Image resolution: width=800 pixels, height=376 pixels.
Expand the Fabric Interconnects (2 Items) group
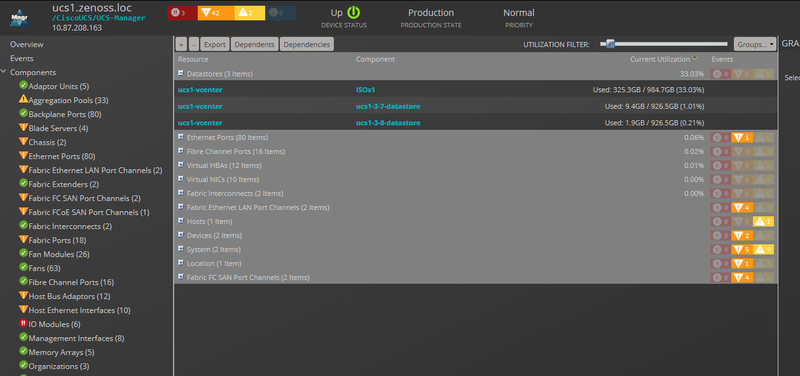(181, 193)
